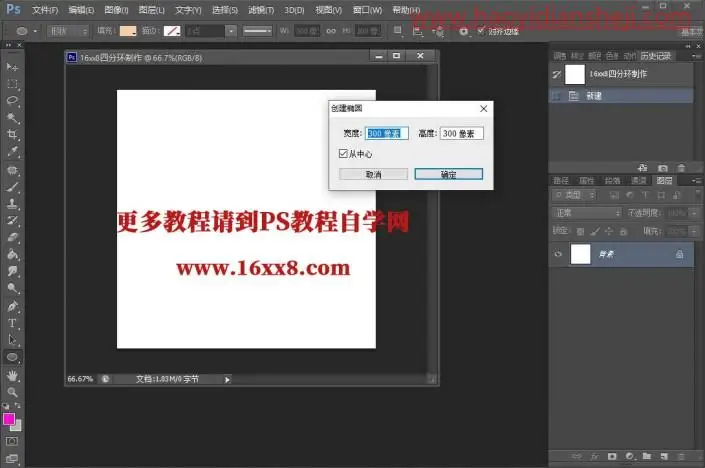Create new document from history state

(x=643, y=168)
